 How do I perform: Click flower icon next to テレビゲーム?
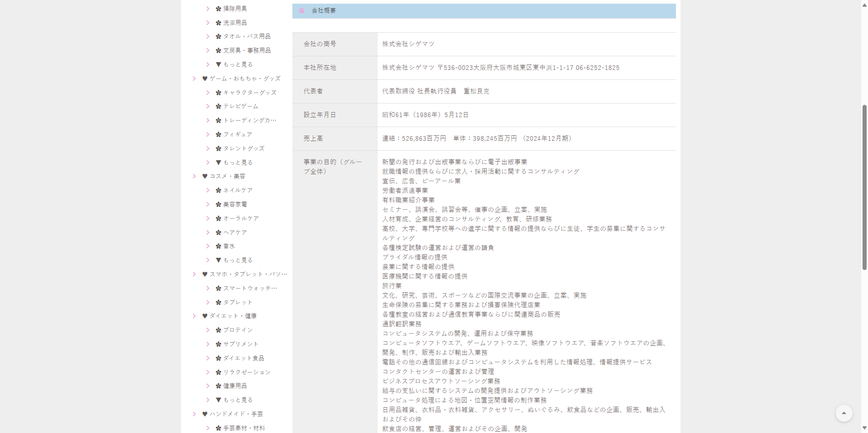point(218,106)
